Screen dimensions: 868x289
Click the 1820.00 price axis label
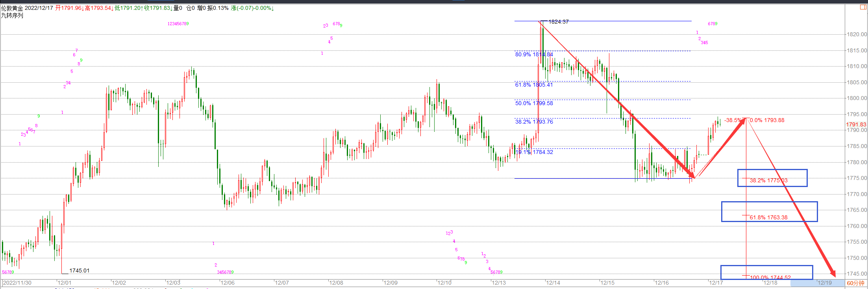(x=857, y=34)
